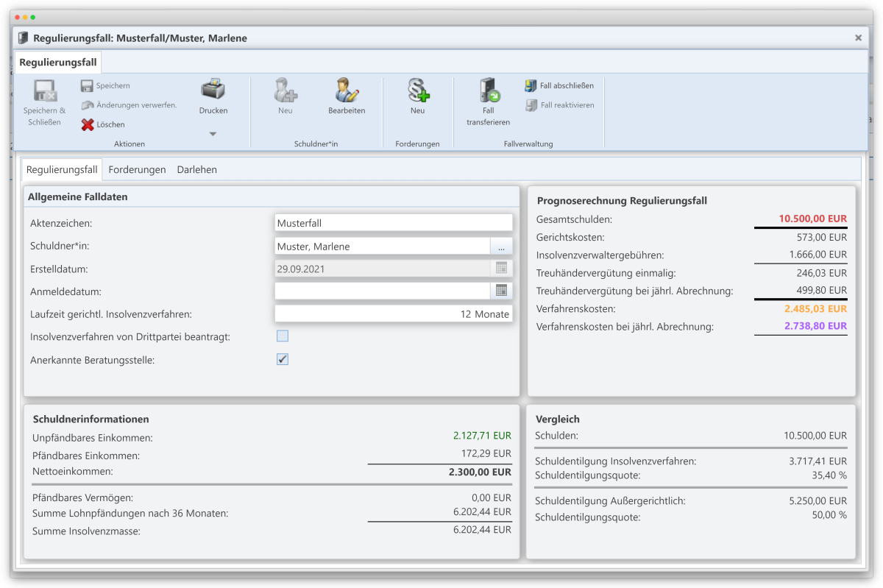Screen dimensions: 883x588
Task: Click the Laufzeit gerichtl. Insolvenzverfahren field
Action: pos(393,314)
